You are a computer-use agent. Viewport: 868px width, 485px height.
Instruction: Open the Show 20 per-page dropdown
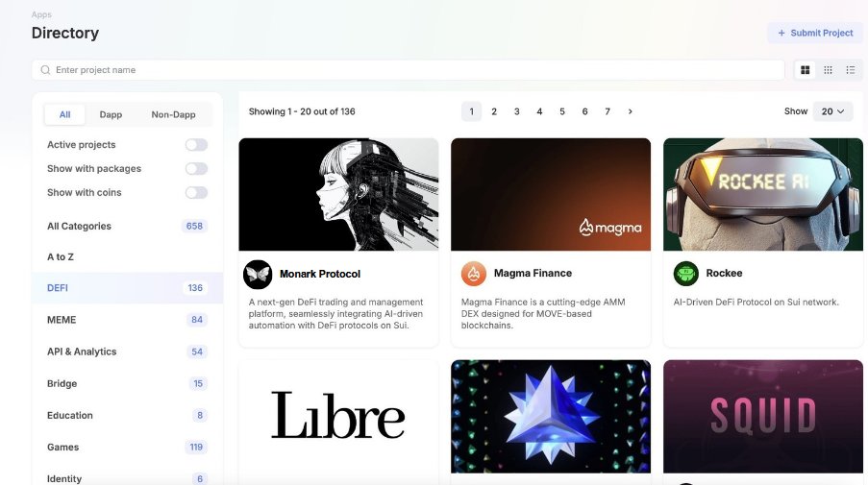click(x=832, y=111)
